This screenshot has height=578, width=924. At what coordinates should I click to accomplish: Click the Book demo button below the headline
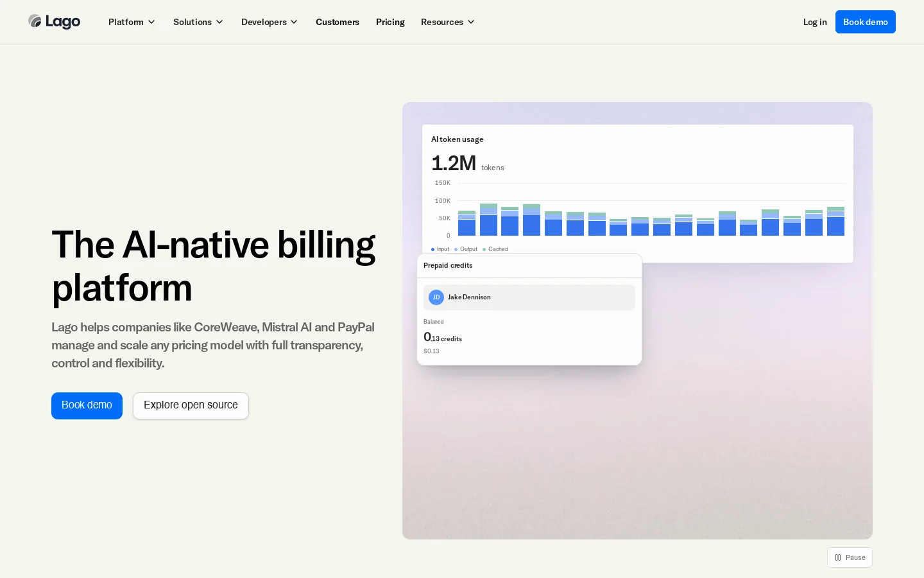(x=87, y=405)
